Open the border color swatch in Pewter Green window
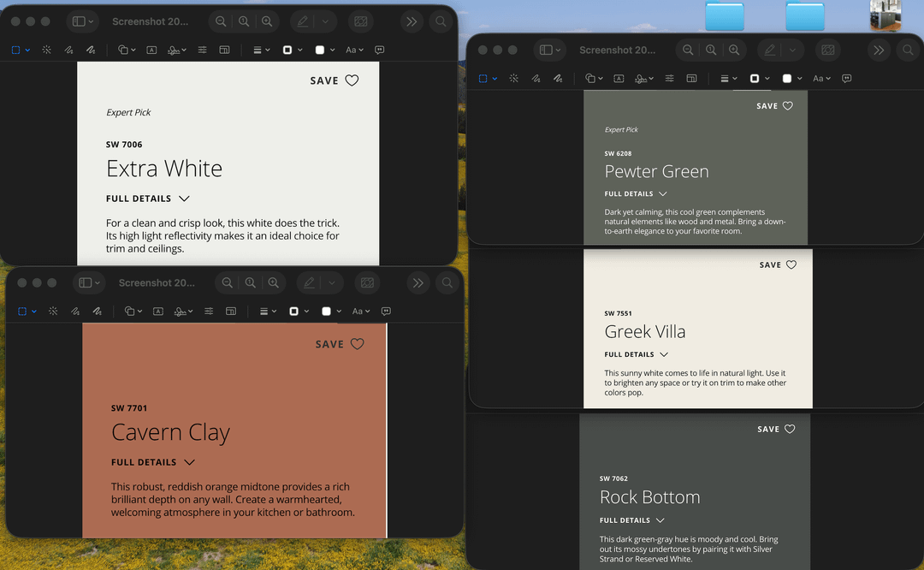Screen dimensions: 924x570 coord(755,79)
